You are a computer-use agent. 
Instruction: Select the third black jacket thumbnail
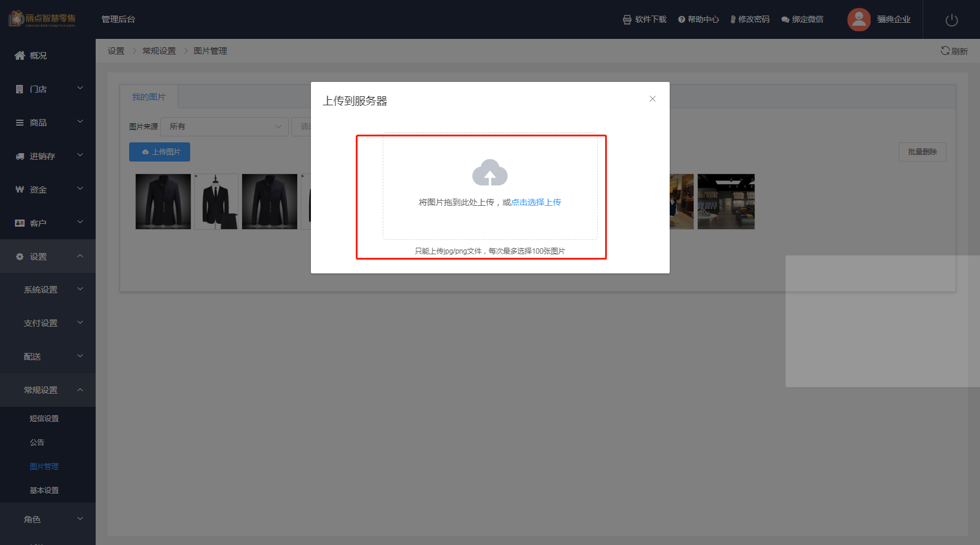(x=270, y=202)
